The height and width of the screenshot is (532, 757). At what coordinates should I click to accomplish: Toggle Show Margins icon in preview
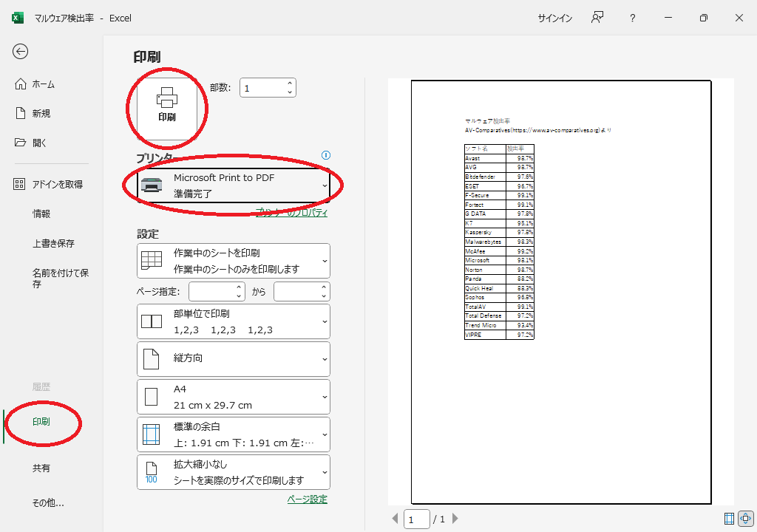pyautogui.click(x=730, y=519)
